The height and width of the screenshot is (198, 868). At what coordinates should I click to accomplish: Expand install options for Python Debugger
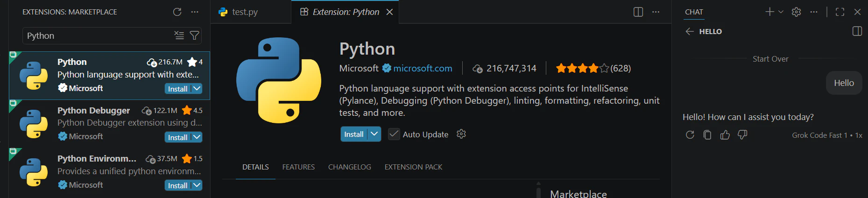tap(197, 137)
